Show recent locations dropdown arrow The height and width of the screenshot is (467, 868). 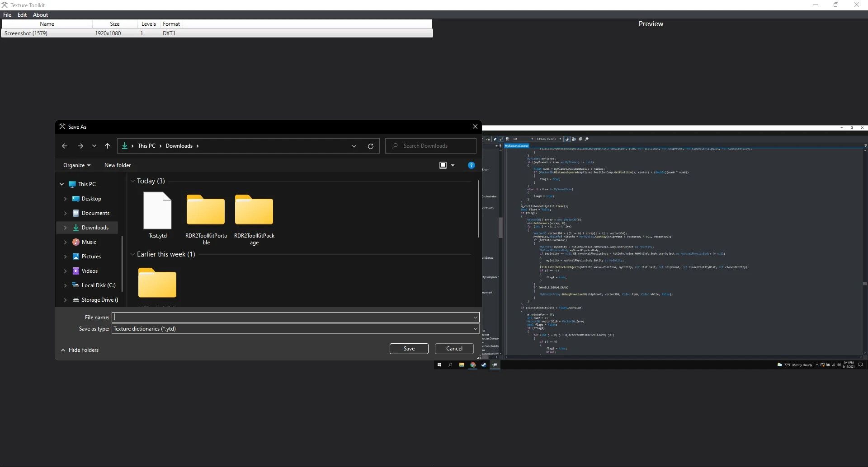[94, 146]
